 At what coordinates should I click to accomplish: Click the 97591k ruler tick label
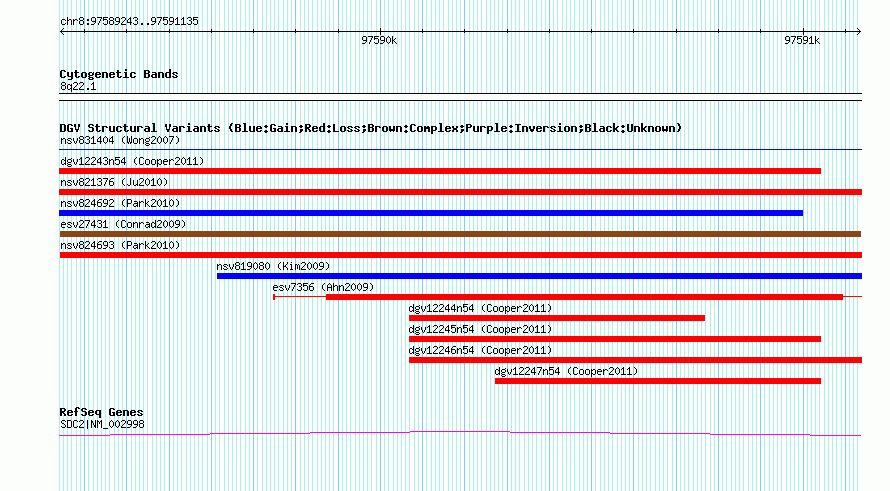point(802,40)
